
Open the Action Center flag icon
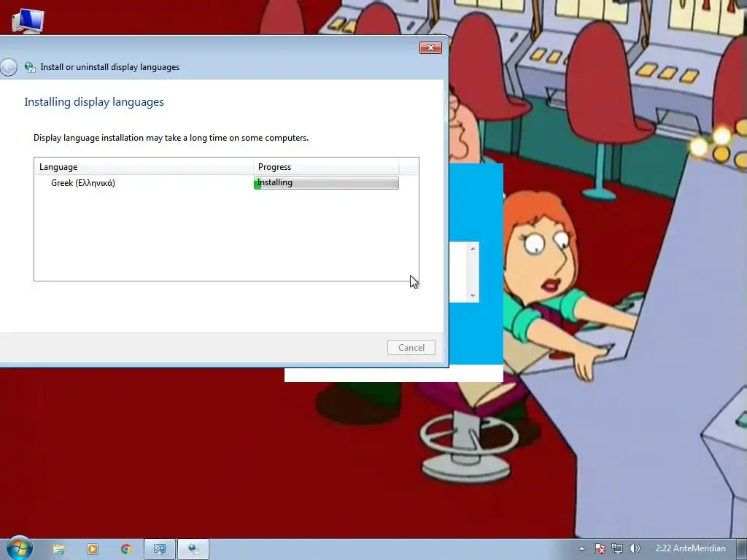pyautogui.click(x=600, y=548)
